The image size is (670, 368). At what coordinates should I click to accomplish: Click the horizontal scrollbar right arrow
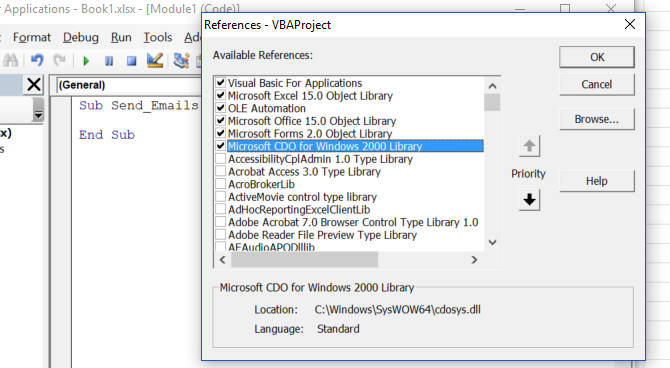474,259
